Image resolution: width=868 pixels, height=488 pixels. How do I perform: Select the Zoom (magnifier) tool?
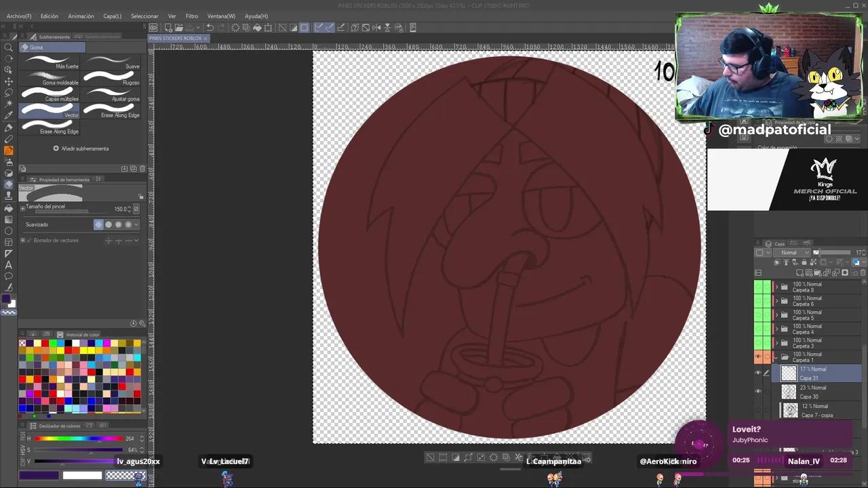pyautogui.click(x=9, y=47)
